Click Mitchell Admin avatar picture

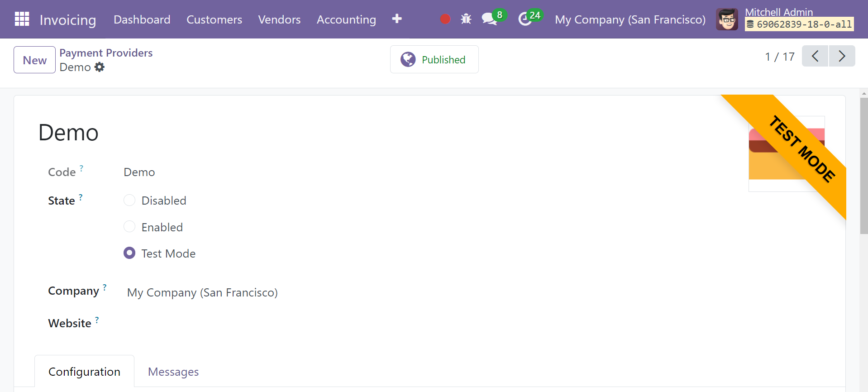727,19
